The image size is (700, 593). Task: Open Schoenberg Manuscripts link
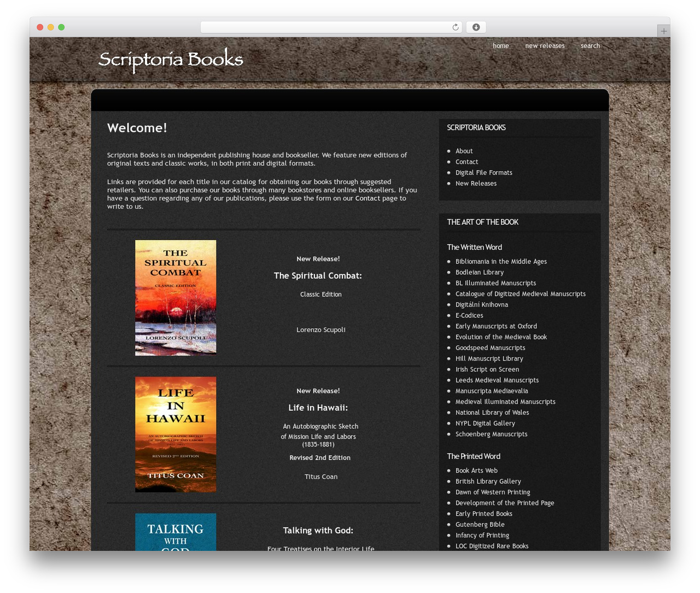(x=492, y=434)
